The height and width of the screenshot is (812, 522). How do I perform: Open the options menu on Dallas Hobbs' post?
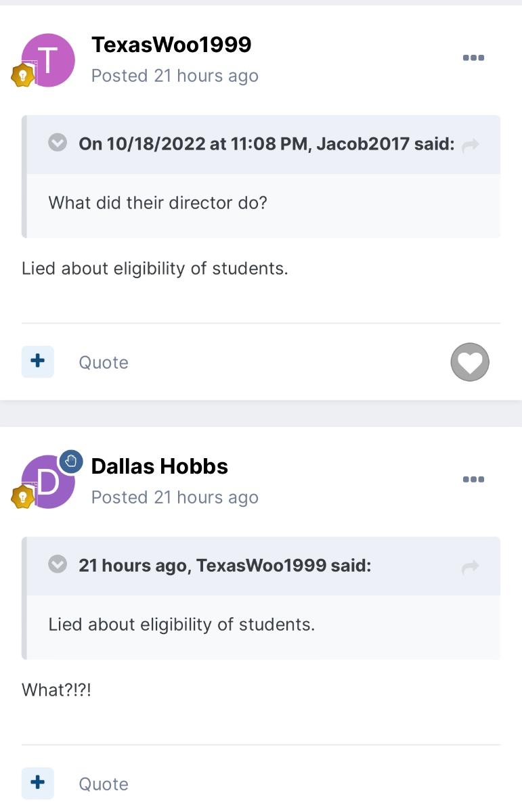tap(473, 480)
